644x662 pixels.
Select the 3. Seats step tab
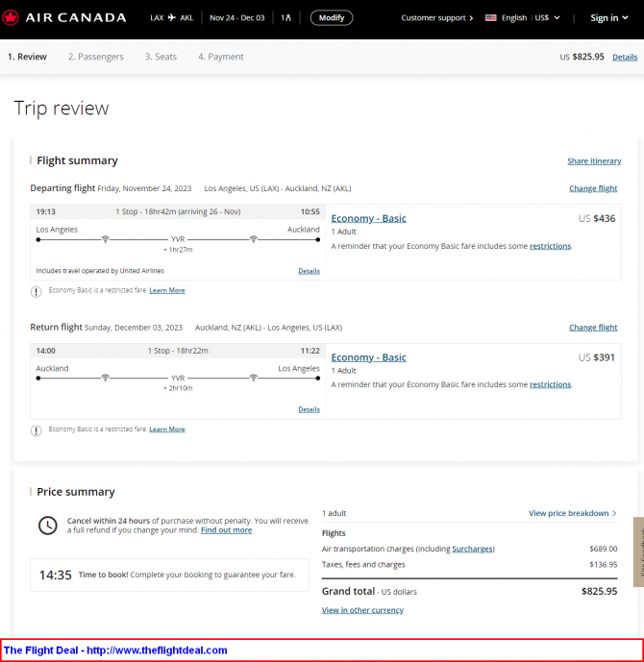click(x=161, y=57)
